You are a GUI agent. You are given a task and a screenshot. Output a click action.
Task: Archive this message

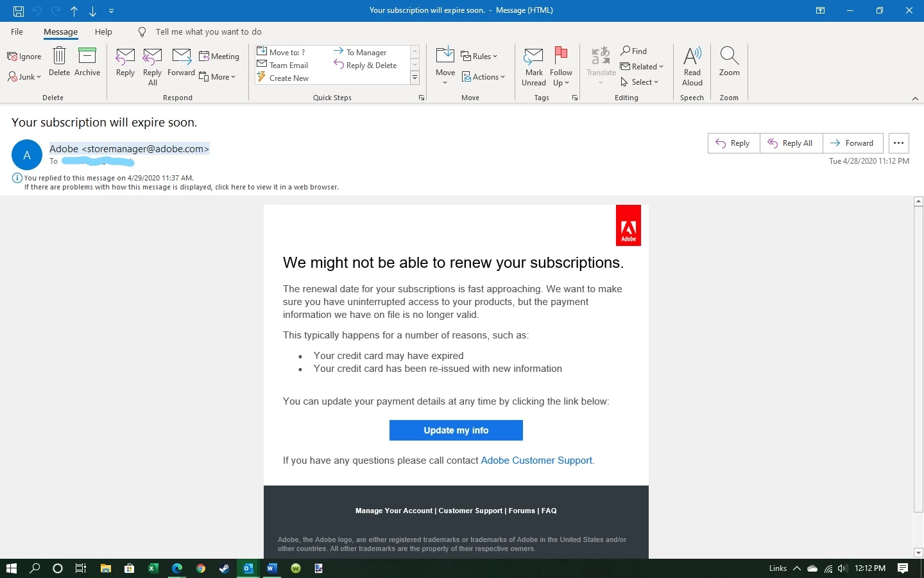(x=87, y=62)
